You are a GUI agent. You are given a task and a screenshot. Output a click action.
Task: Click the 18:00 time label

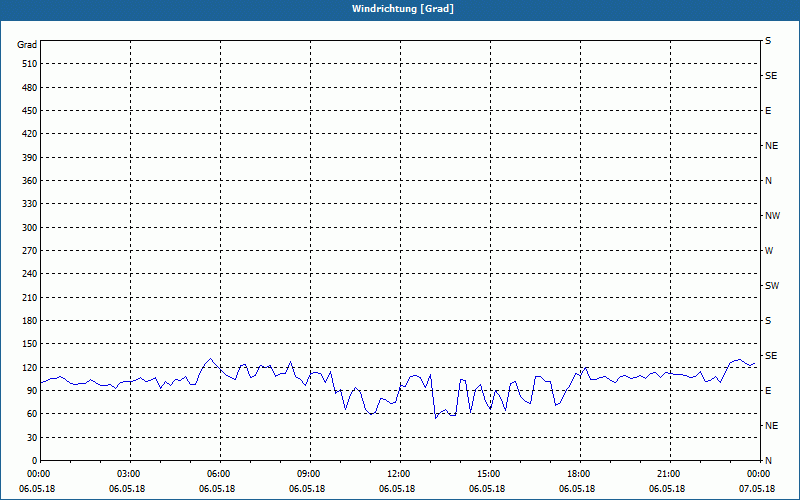click(x=578, y=474)
